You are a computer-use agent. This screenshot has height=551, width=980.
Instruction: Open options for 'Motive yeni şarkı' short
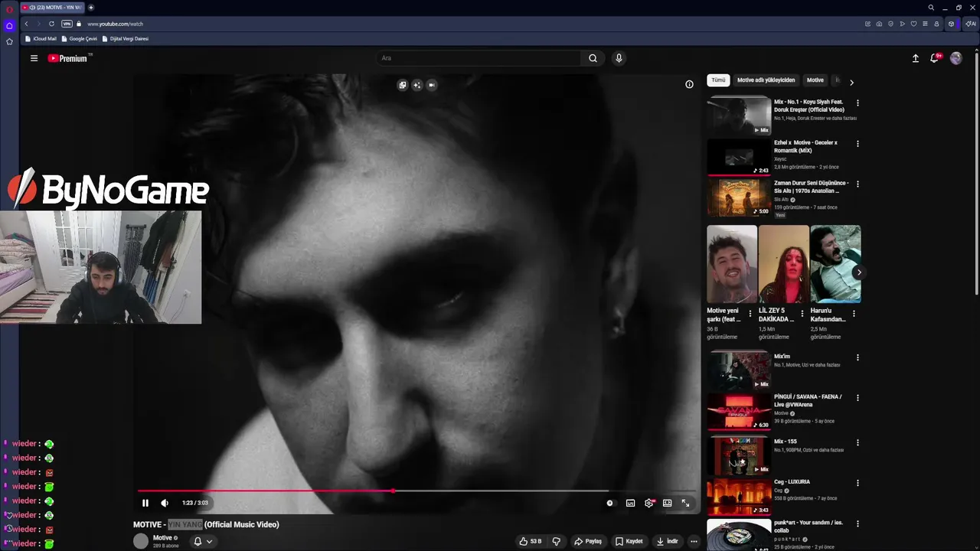click(750, 314)
